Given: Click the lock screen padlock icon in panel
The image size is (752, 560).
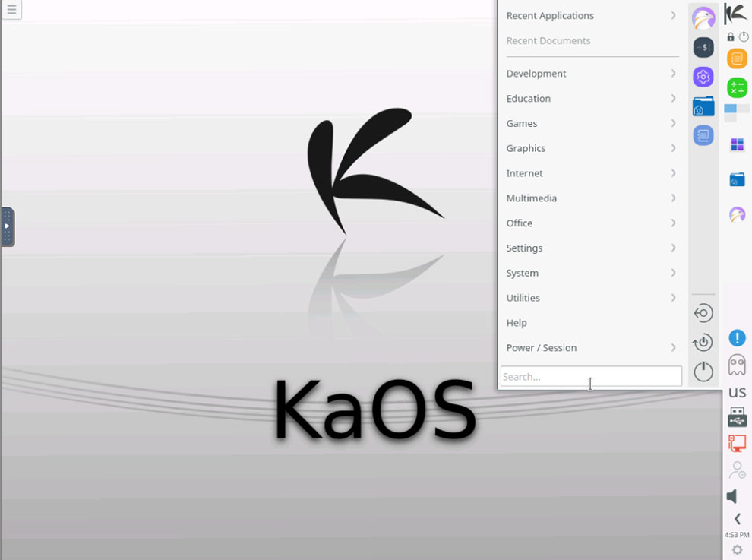Looking at the screenshot, I should point(731,37).
